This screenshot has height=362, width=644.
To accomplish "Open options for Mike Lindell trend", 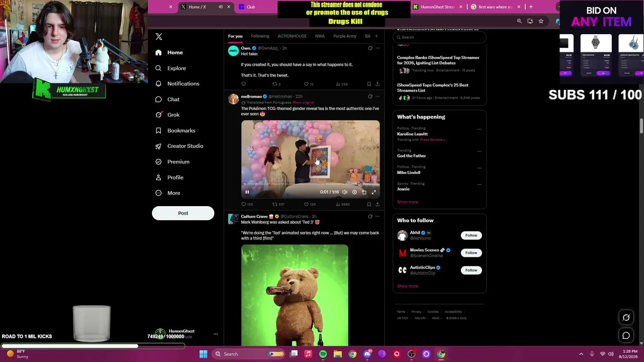I will pyautogui.click(x=479, y=167).
